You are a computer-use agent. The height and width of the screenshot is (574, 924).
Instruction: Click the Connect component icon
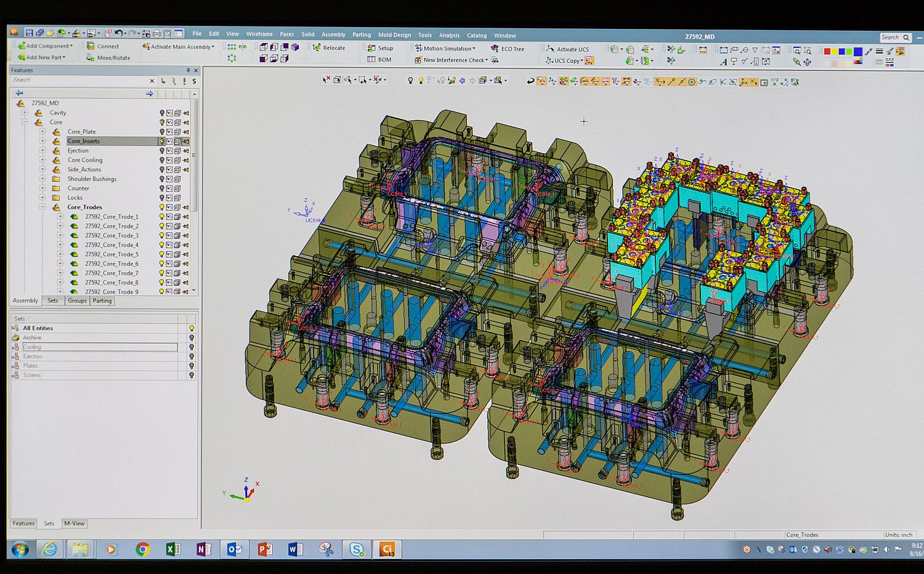tap(91, 46)
